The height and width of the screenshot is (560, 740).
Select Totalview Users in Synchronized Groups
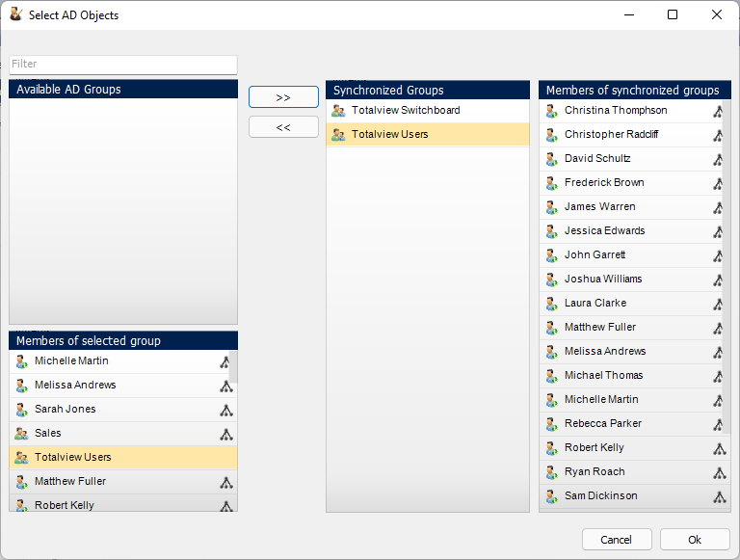coord(428,135)
